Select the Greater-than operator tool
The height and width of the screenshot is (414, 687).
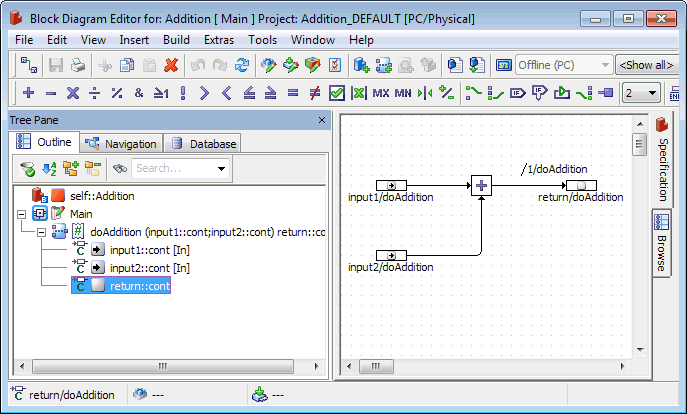tap(205, 93)
